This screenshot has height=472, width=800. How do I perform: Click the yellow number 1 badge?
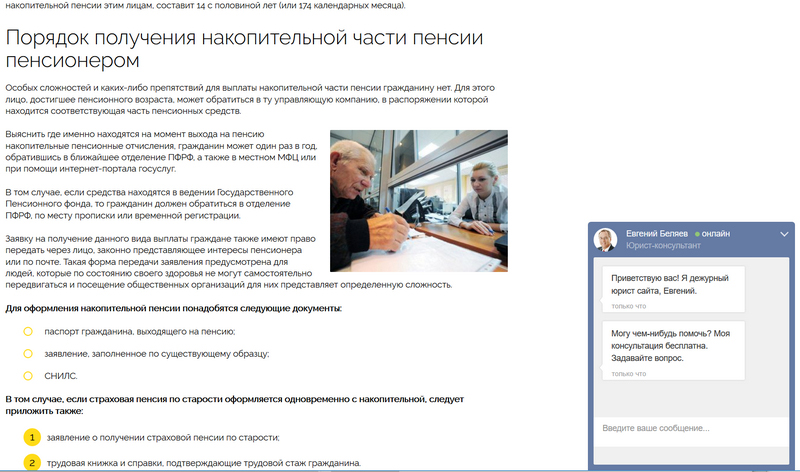click(x=31, y=438)
